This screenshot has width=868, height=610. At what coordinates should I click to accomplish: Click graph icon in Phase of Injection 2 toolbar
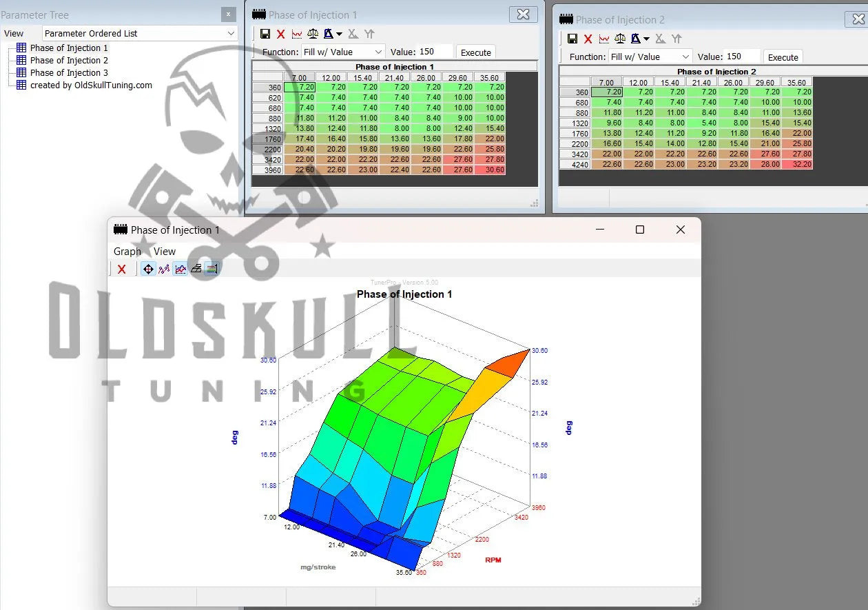point(604,39)
